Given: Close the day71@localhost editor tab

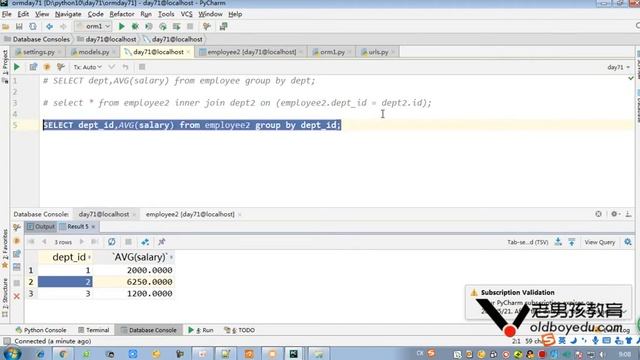Looking at the screenshot, I should [x=188, y=52].
